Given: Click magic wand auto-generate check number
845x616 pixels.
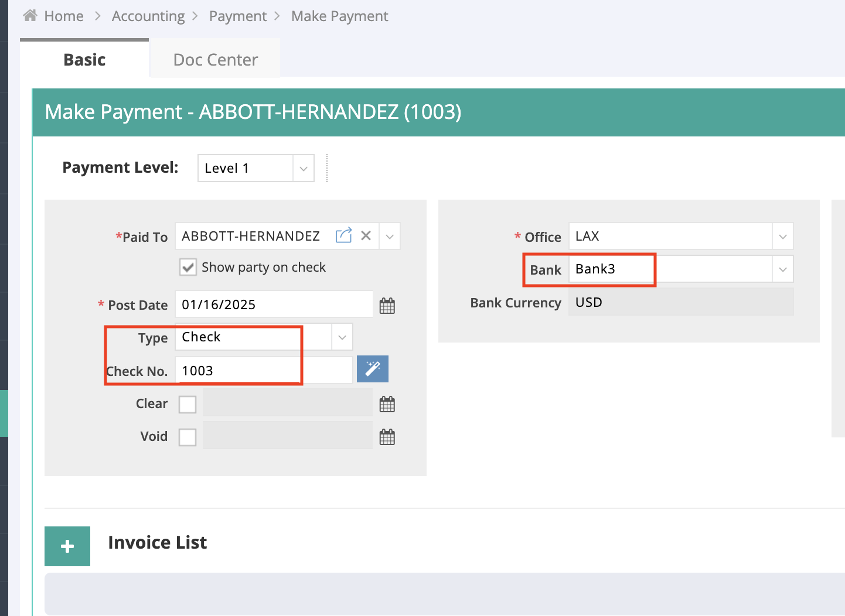Looking at the screenshot, I should pyautogui.click(x=372, y=369).
